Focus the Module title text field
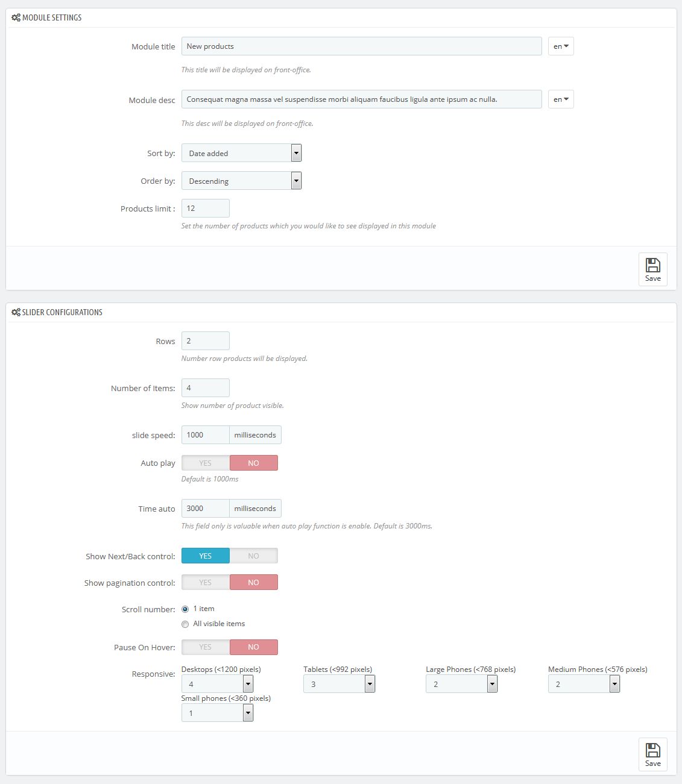Screen dimensions: 682x784 coord(361,46)
